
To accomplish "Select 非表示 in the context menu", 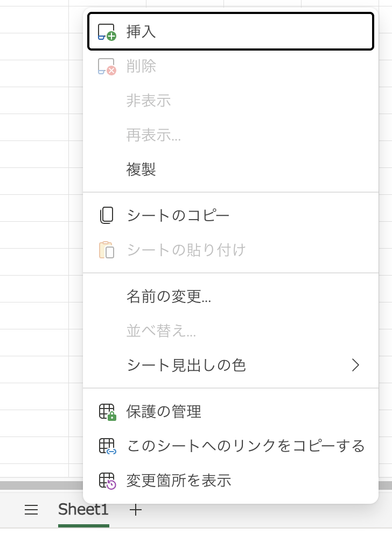I will pos(149,101).
